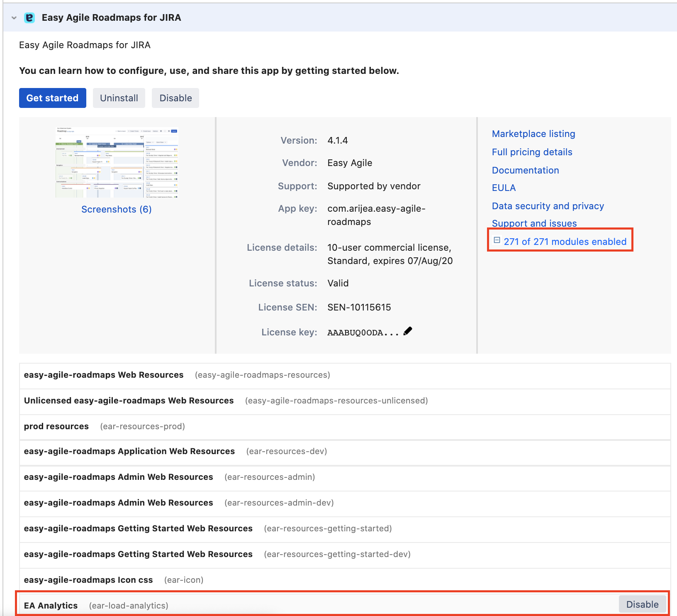Collapse the Easy Agile Roadmaps header chevron
Viewport: 677px width, 616px height.
pyautogui.click(x=14, y=18)
